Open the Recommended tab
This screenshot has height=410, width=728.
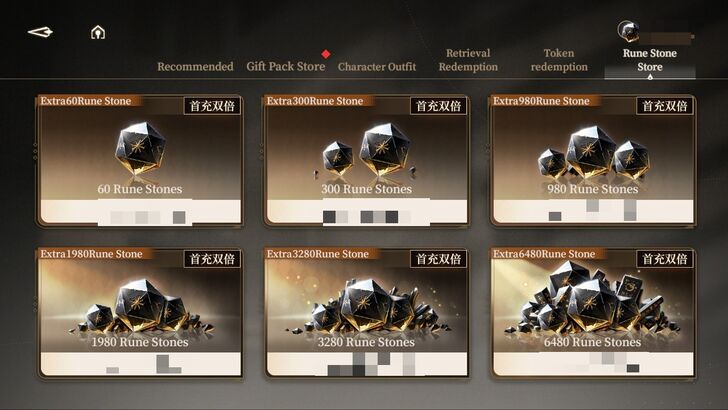tap(195, 66)
